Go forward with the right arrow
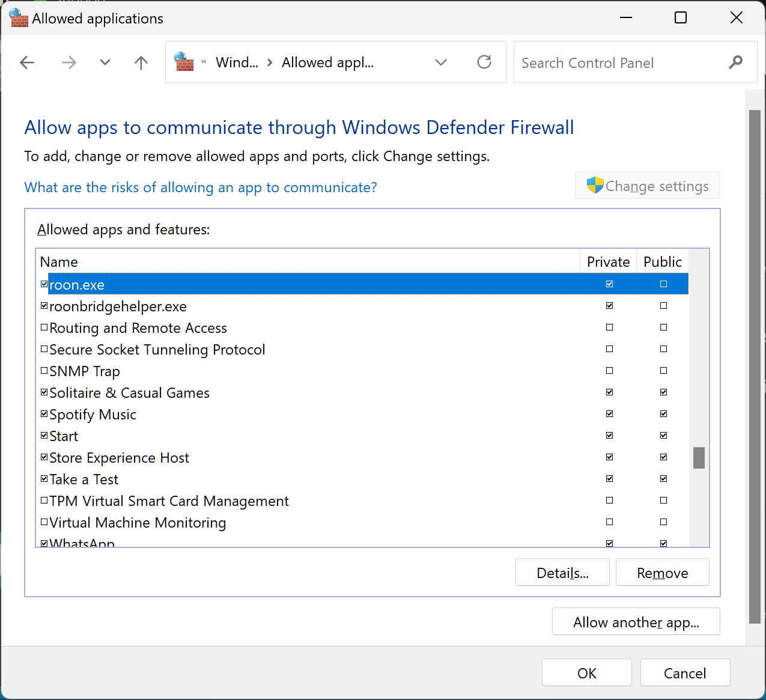 69,62
